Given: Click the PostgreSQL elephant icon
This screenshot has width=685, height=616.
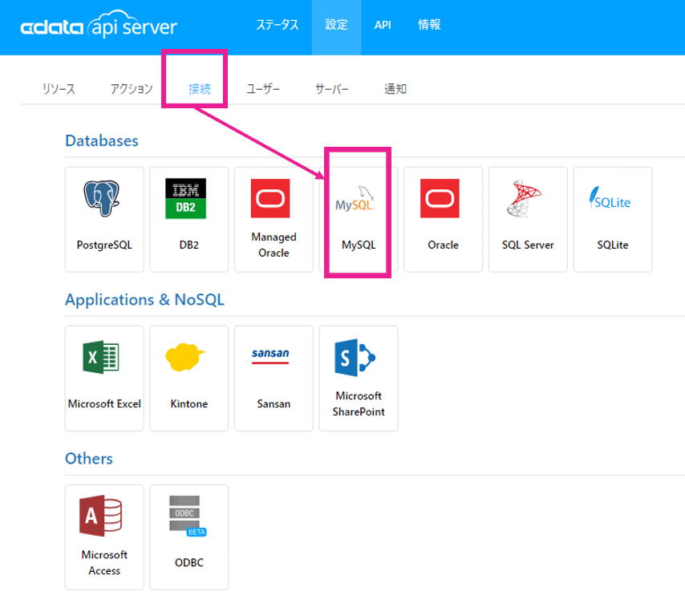Looking at the screenshot, I should click(x=101, y=198).
